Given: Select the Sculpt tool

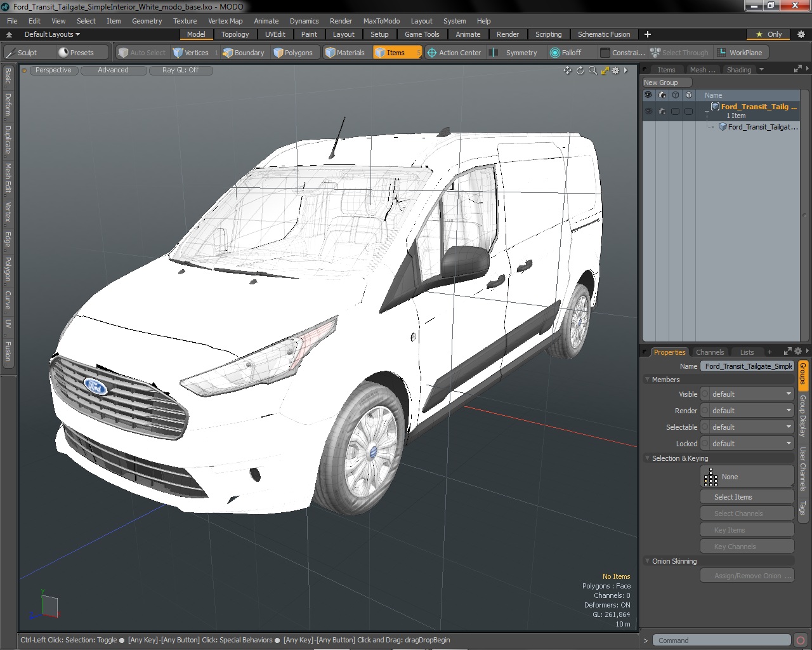Looking at the screenshot, I should (22, 53).
